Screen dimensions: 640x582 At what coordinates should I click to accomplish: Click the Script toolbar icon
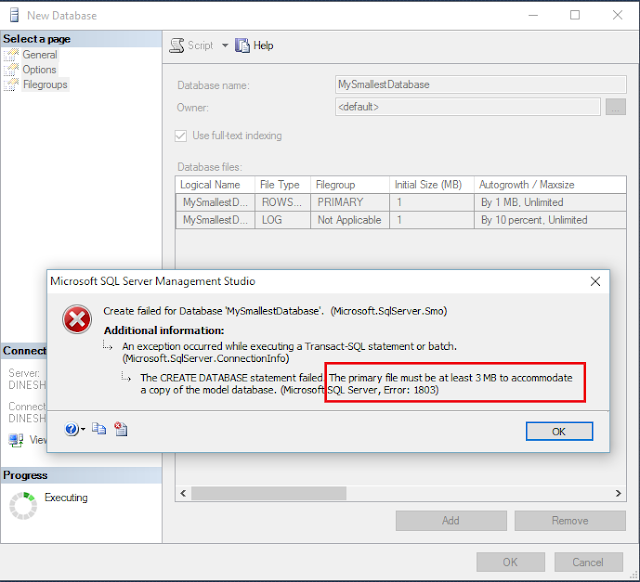(x=177, y=45)
